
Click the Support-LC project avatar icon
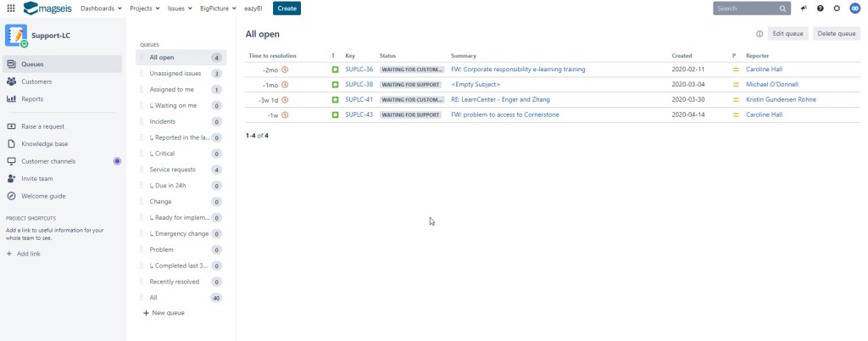(x=16, y=35)
